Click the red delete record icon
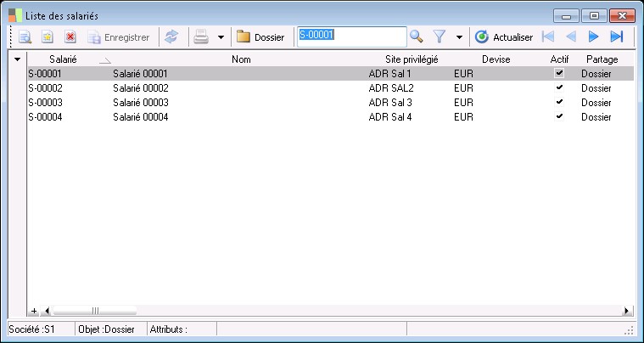644x343 pixels. (x=70, y=37)
